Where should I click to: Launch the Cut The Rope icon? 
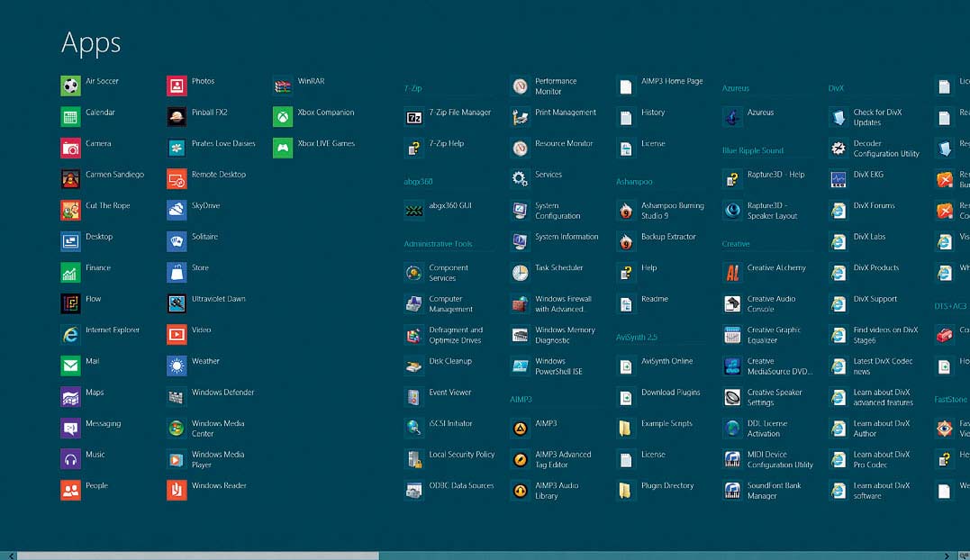click(70, 210)
